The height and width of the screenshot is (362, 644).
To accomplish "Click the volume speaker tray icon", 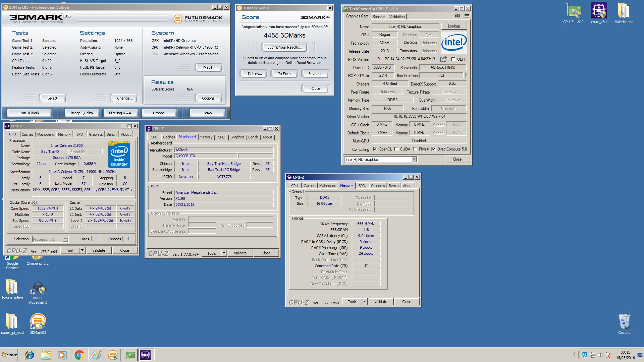I will pos(600,355).
